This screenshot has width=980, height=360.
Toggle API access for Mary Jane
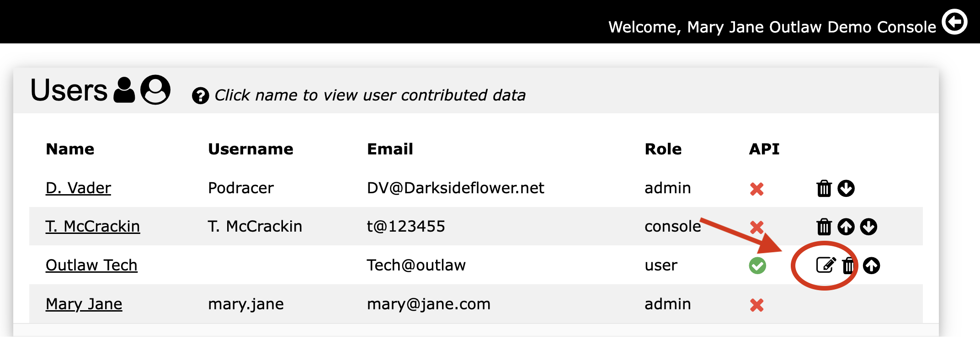tap(757, 305)
